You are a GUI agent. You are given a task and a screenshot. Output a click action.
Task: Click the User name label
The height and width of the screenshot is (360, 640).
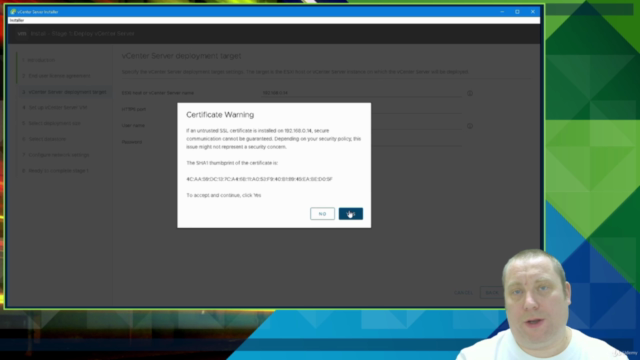click(x=133, y=126)
